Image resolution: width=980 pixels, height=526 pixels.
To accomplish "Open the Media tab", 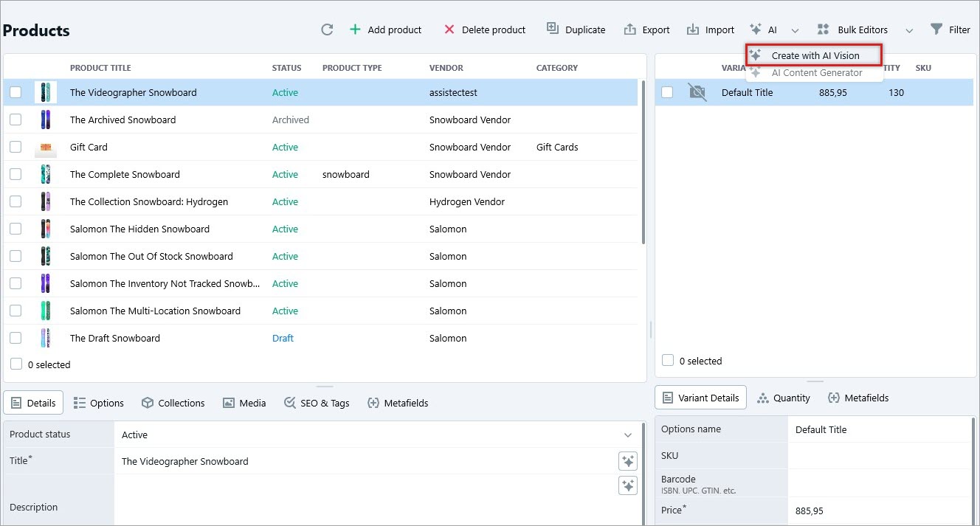I will [x=244, y=403].
